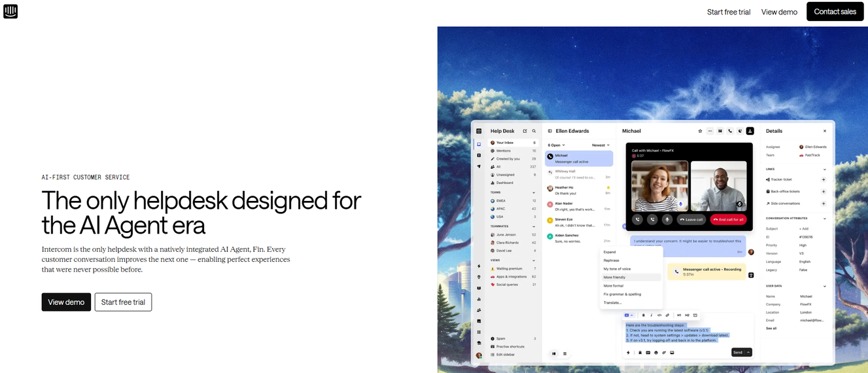The image size is (868, 373).
Task: Select More friendly in the menu
Action: (632, 277)
